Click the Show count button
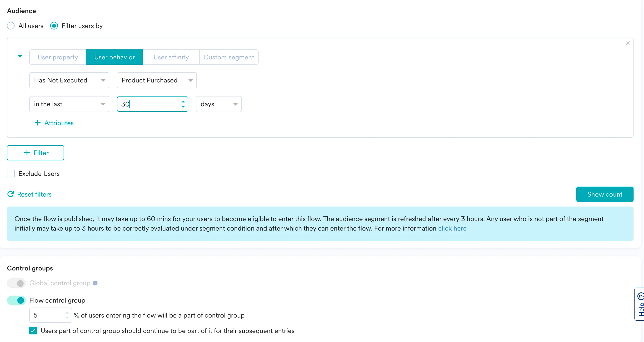Image resolution: width=644 pixels, height=342 pixels. pos(604,194)
